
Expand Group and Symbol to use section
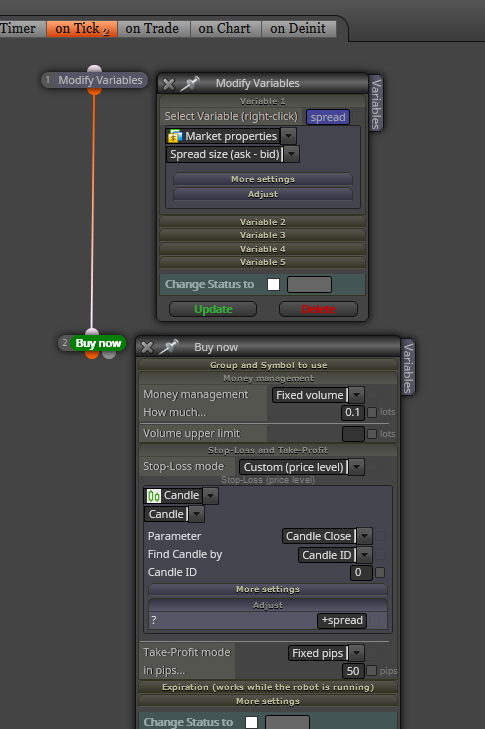point(268,365)
